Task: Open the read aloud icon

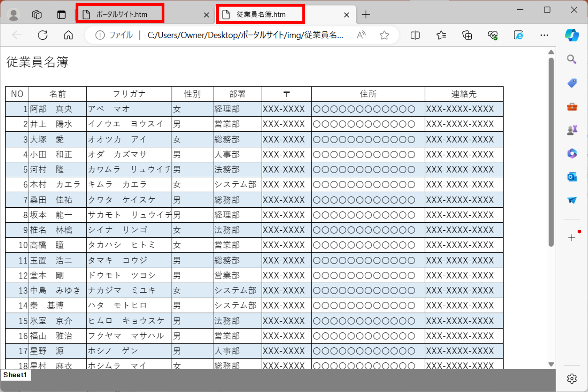Action: (x=361, y=35)
